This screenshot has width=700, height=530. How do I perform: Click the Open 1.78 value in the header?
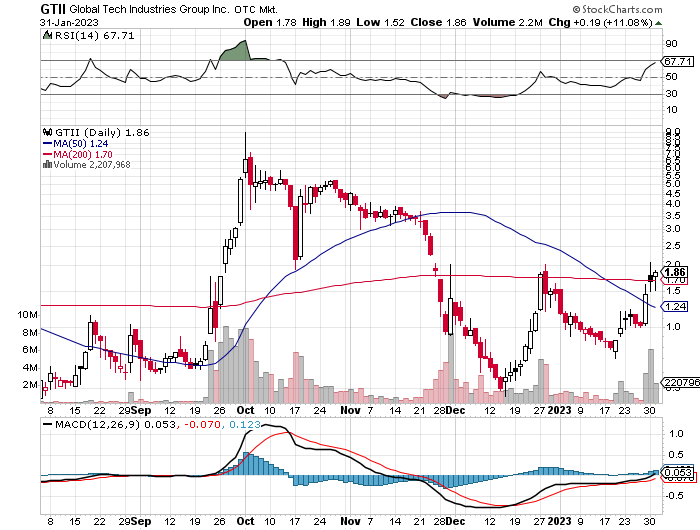pyautogui.click(x=270, y=22)
